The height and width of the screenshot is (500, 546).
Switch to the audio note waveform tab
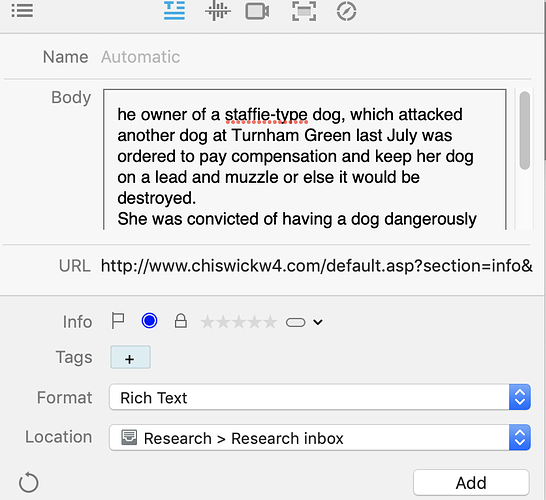(x=218, y=11)
